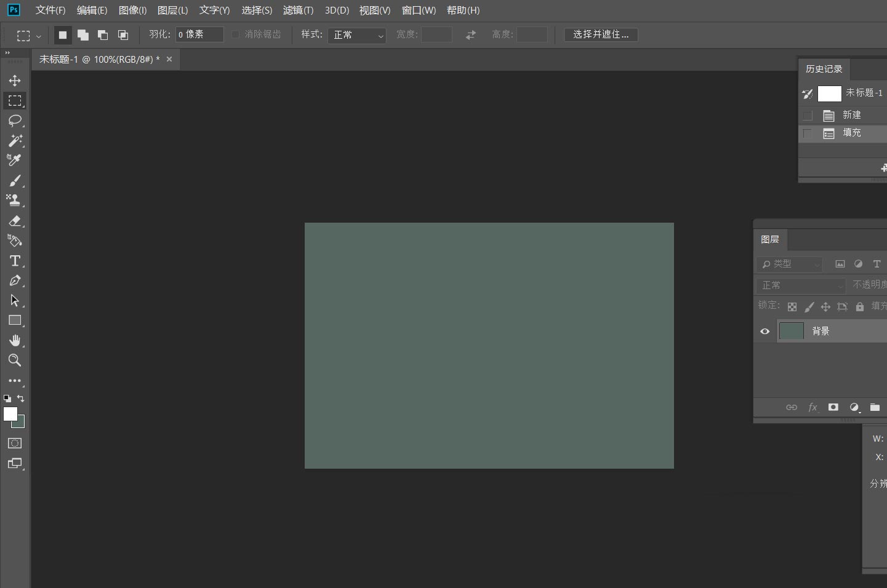887x588 pixels.
Task: Select the Move tool
Action: tap(15, 81)
